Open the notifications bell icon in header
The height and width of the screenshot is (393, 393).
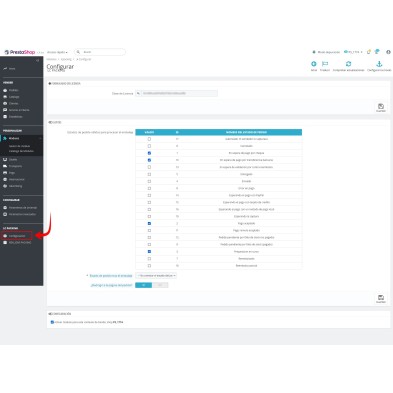[368, 52]
